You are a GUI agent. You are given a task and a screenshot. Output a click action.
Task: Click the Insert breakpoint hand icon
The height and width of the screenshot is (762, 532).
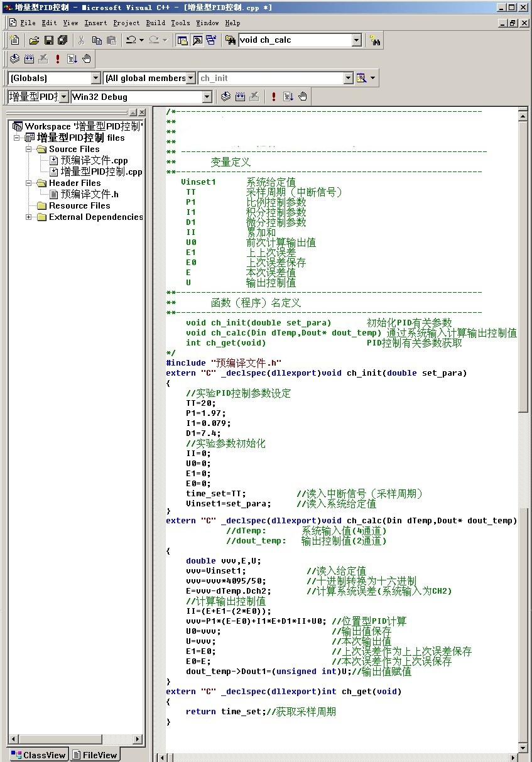click(x=87, y=59)
